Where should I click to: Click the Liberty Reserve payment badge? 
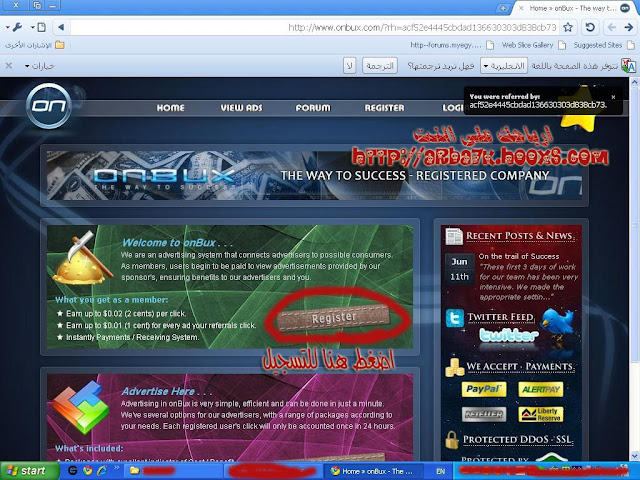(541, 414)
